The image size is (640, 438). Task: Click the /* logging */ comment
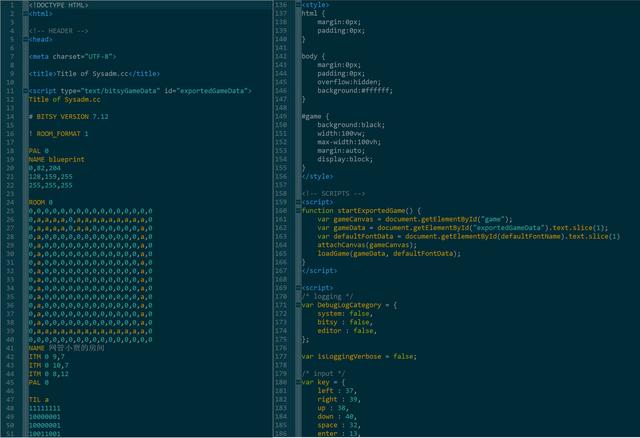coord(327,296)
